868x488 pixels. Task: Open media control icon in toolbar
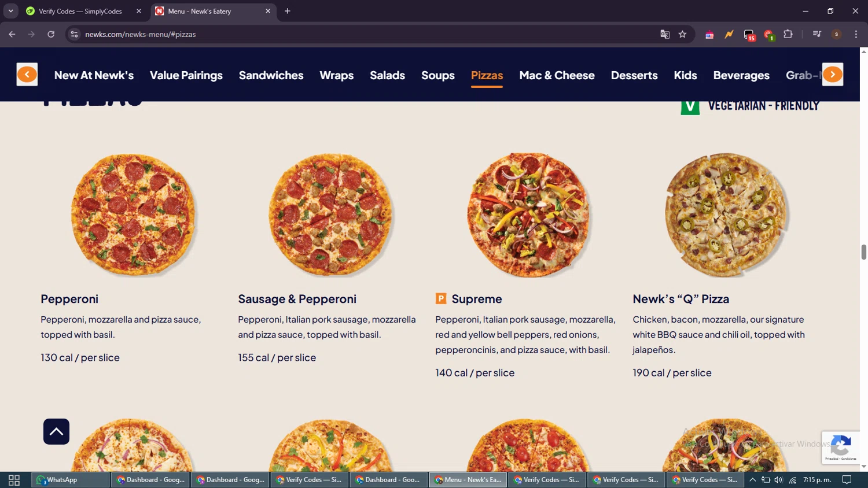817,34
